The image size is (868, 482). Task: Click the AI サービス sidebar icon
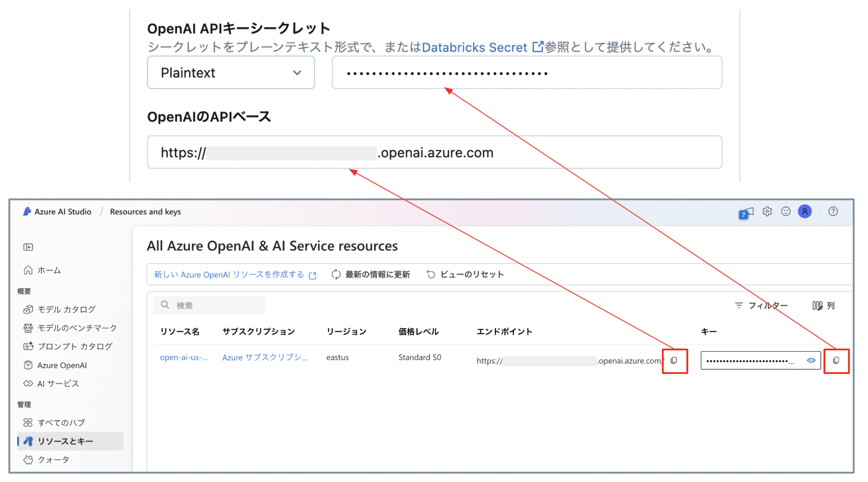pos(28,384)
